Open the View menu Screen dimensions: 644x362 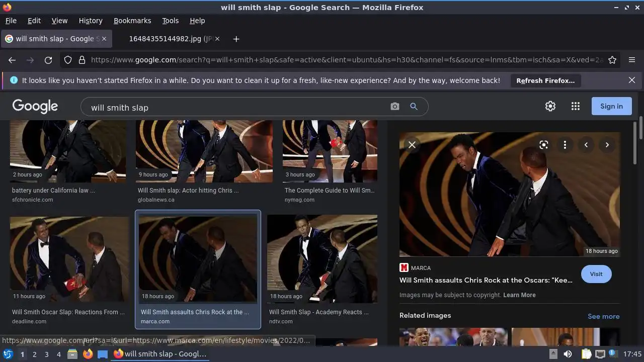[59, 21]
